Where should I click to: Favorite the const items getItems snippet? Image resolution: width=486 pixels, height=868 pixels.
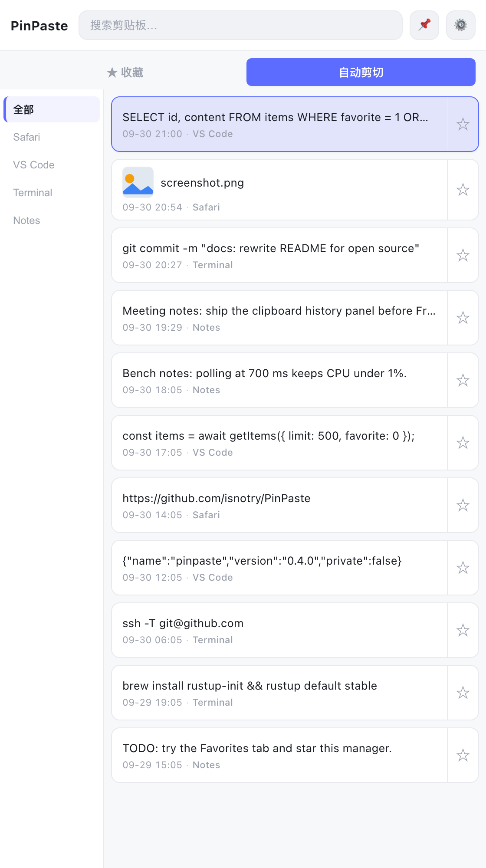463,443
